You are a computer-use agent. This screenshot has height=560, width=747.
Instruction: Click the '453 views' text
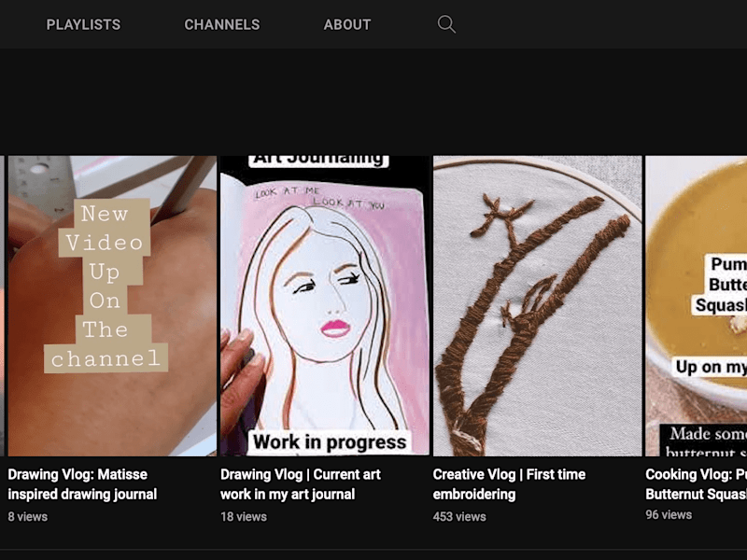(x=459, y=517)
